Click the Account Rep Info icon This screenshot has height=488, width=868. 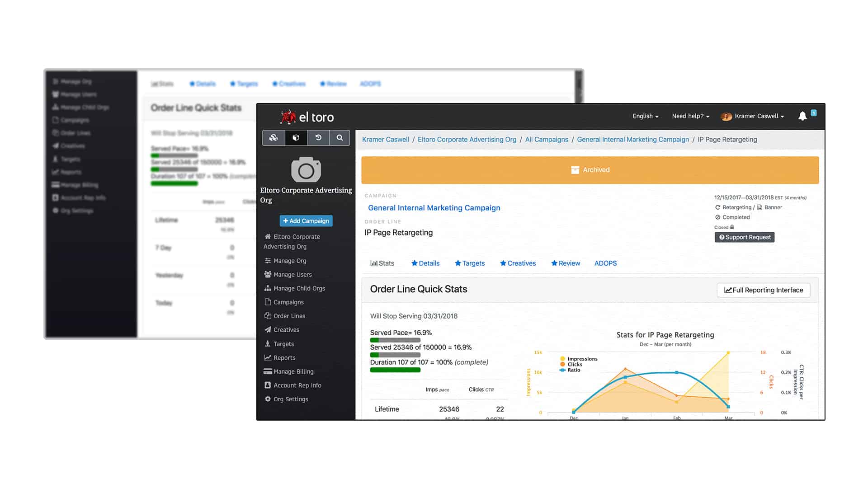point(268,385)
